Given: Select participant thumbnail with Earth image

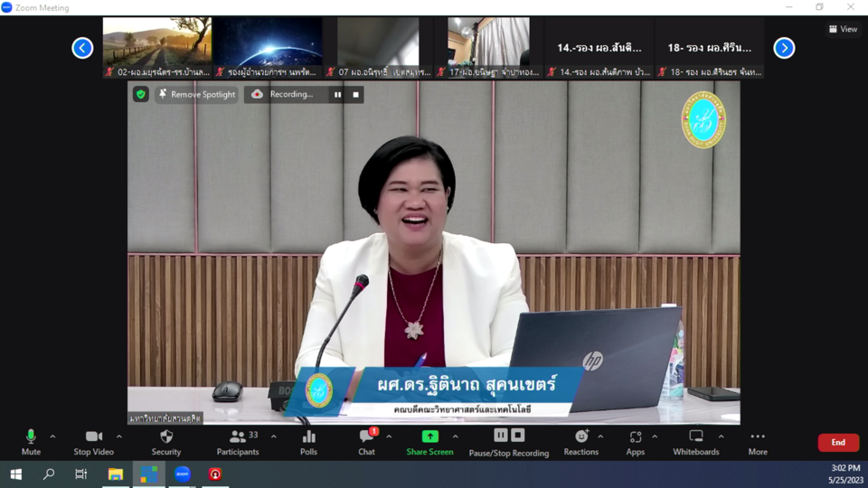Looking at the screenshot, I should click(268, 48).
